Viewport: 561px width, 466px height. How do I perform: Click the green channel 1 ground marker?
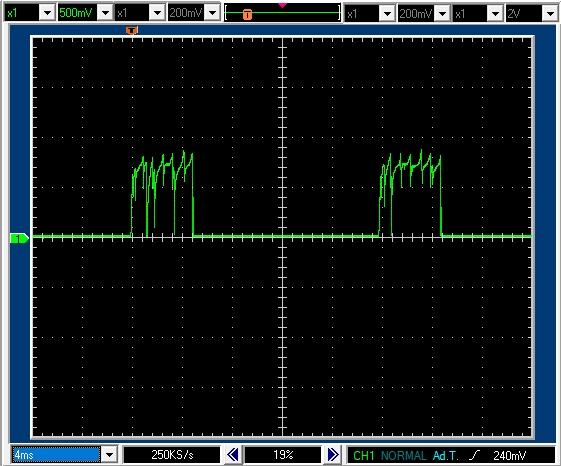tap(19, 238)
